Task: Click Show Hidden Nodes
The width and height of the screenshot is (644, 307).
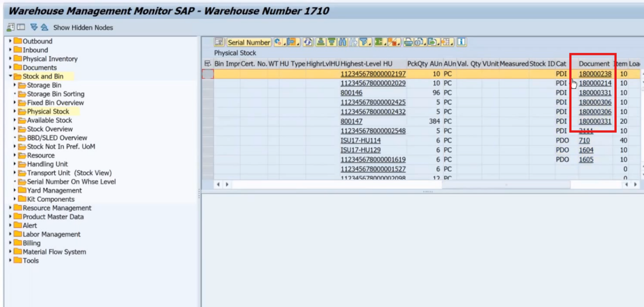Action: tap(83, 27)
